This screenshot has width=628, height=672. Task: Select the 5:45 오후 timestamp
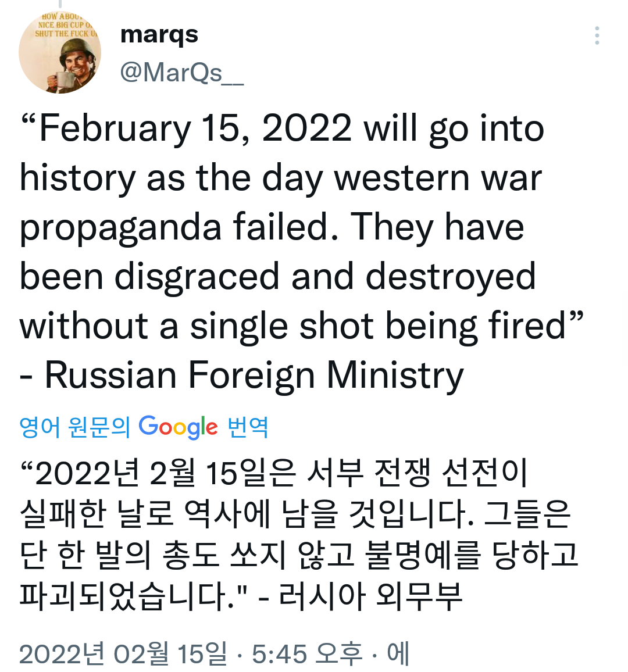click(307, 654)
